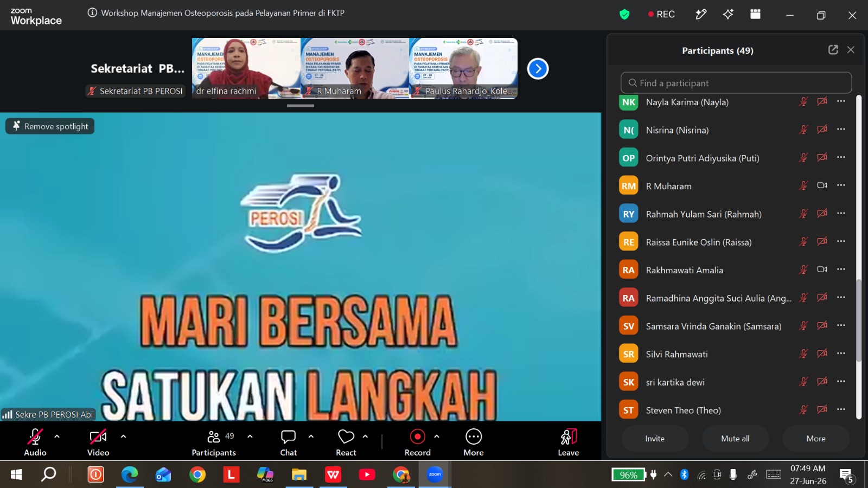Open Microsoft Edge from taskbar
This screenshot has width=868, height=488.
pyautogui.click(x=130, y=475)
